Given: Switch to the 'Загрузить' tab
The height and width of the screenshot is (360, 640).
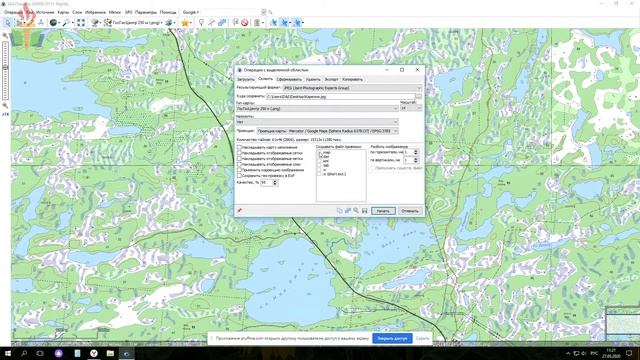Looking at the screenshot, I should click(x=245, y=80).
